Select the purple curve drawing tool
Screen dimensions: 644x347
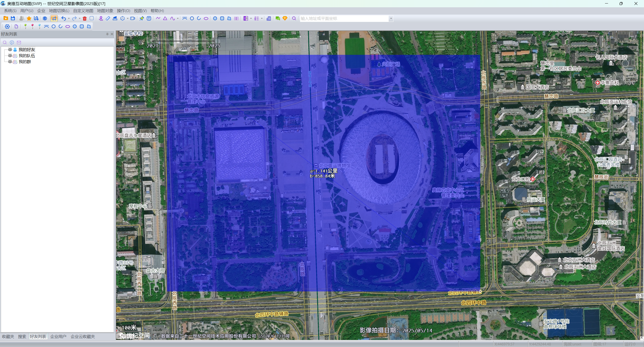click(173, 18)
